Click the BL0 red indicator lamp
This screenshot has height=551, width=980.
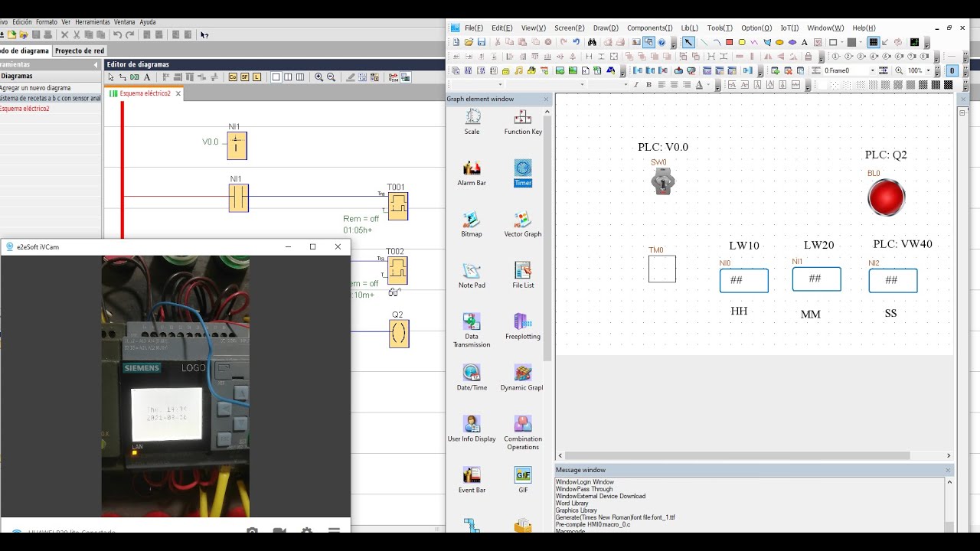(887, 198)
